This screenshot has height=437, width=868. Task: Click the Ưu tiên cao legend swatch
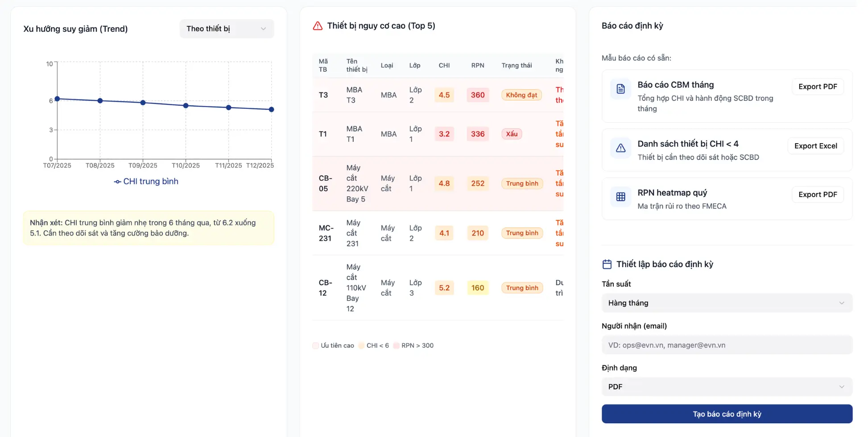pyautogui.click(x=316, y=346)
